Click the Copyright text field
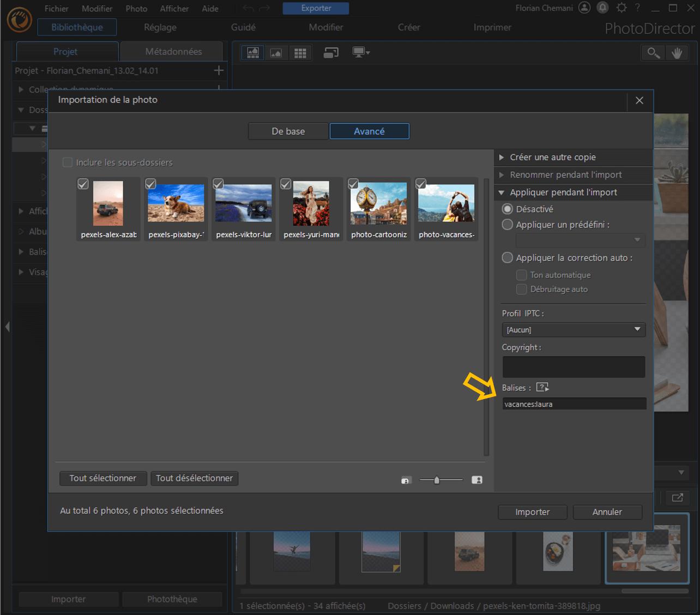This screenshot has width=700, height=615. [x=573, y=367]
